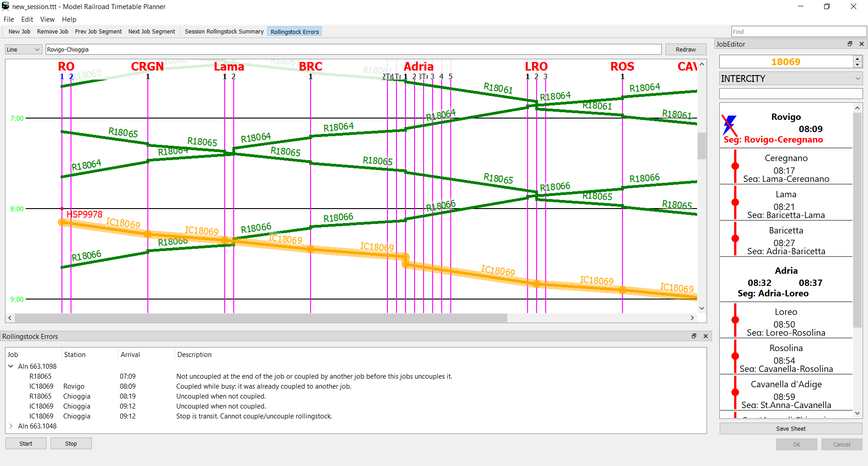This screenshot has height=466, width=868.
Task: Click the Save Sheet button
Action: tap(791, 428)
